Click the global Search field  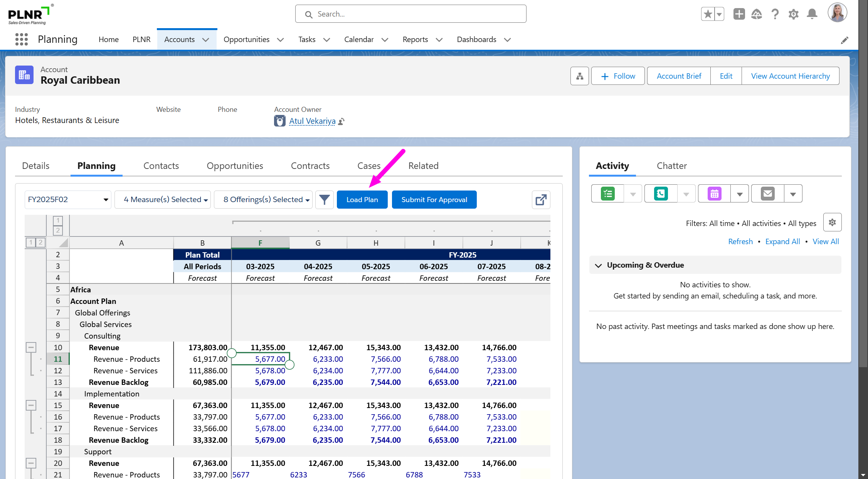[x=410, y=14]
